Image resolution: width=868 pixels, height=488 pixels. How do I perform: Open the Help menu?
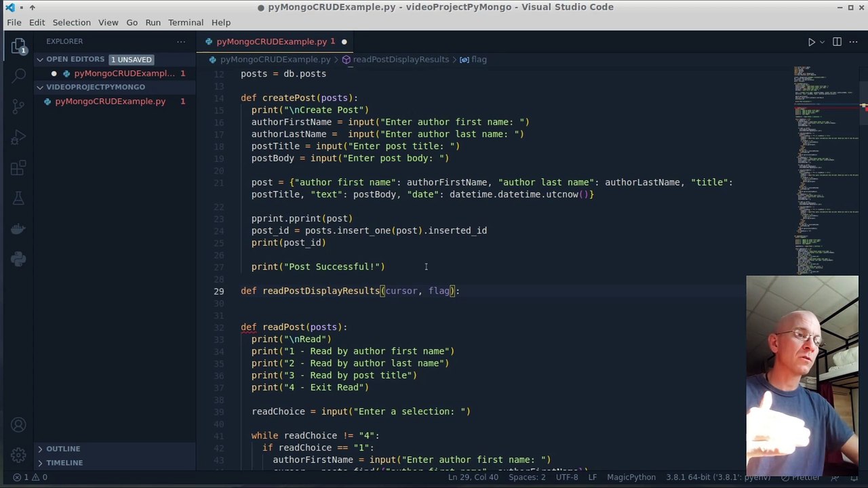[220, 22]
